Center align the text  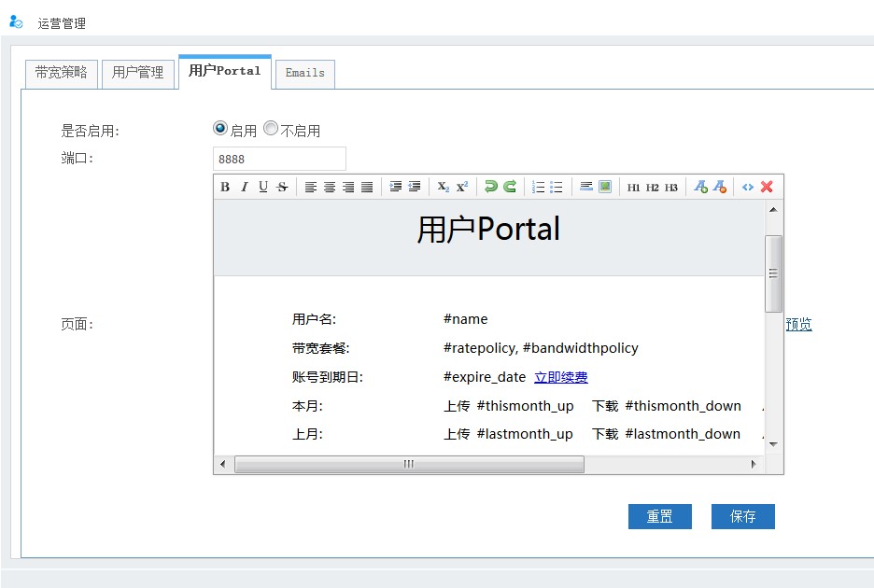pos(330,187)
